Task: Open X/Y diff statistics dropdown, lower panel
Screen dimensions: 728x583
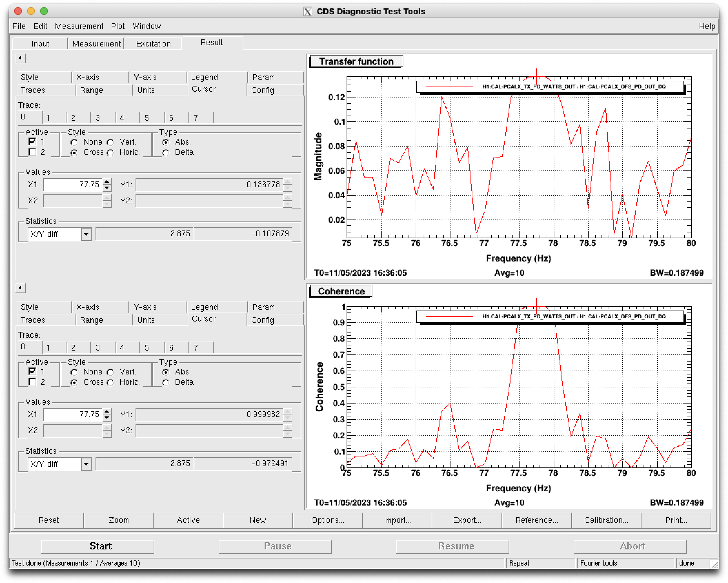Action: pyautogui.click(x=86, y=464)
